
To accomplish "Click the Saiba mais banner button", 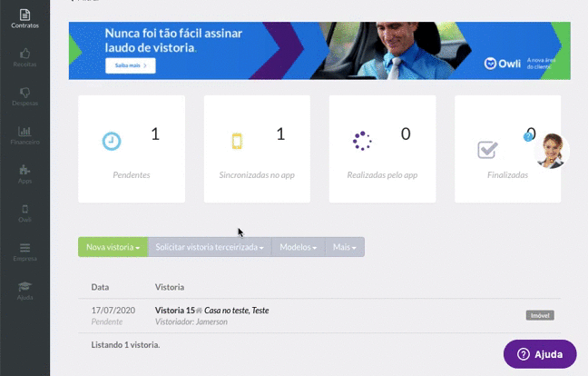I will tap(131, 65).
